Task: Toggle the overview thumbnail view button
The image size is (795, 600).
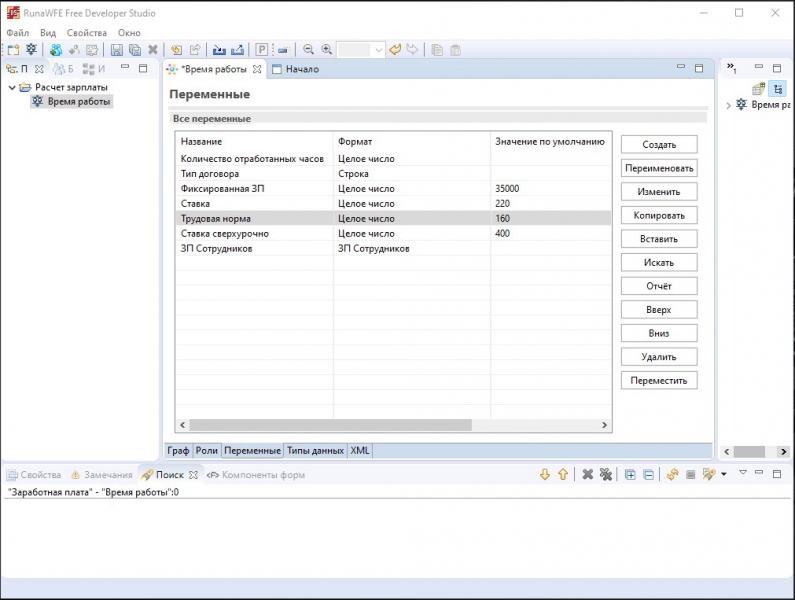Action: (x=759, y=88)
